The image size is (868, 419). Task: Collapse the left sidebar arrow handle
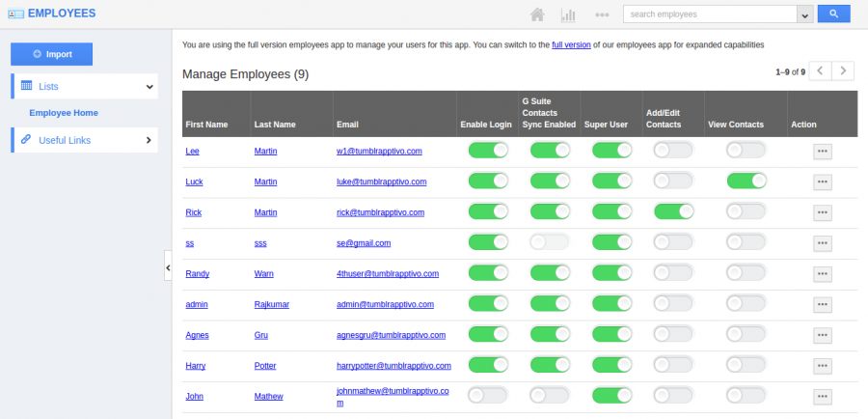click(168, 267)
